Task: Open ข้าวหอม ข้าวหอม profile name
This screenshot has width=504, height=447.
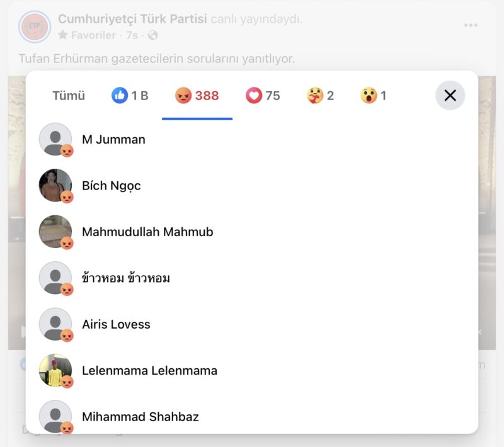Action: (126, 278)
